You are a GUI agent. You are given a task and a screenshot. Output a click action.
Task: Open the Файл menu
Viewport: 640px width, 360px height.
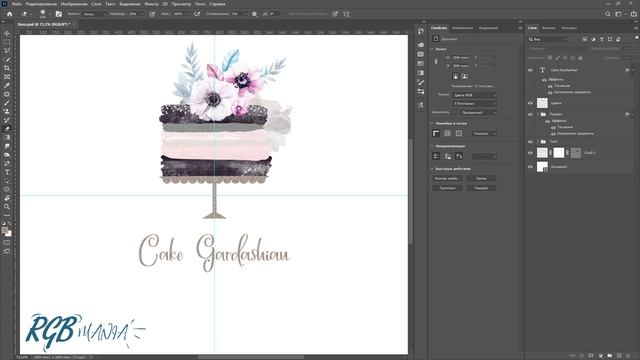(x=17, y=4)
